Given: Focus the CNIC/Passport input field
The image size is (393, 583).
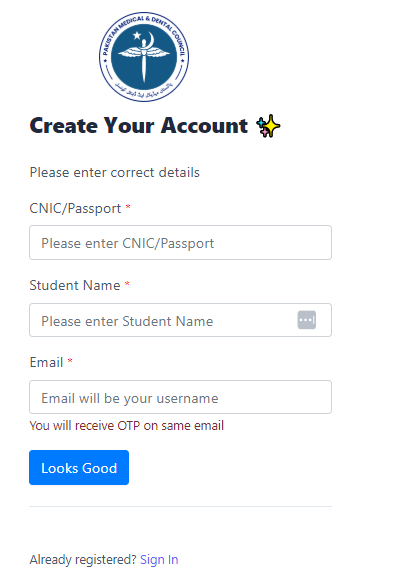Looking at the screenshot, I should [180, 242].
